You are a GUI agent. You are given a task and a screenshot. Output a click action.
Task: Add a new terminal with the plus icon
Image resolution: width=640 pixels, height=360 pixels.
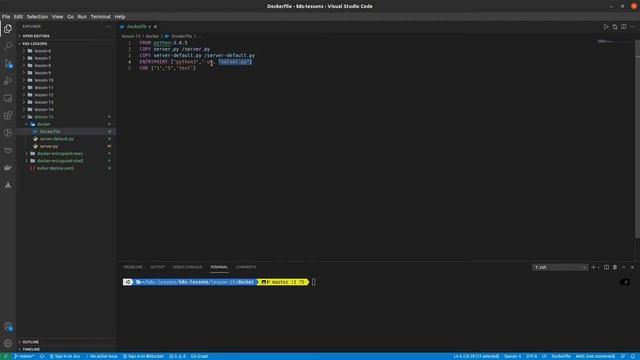click(593, 267)
